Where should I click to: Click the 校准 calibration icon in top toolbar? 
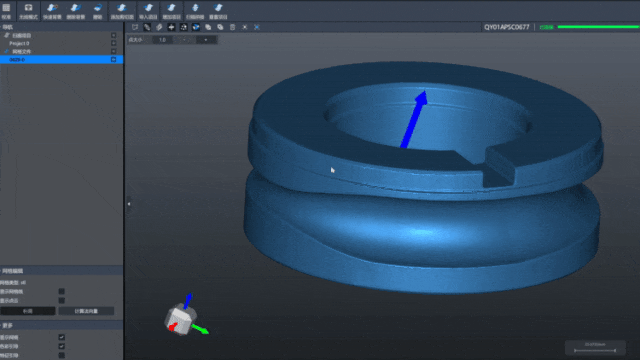(x=6, y=11)
